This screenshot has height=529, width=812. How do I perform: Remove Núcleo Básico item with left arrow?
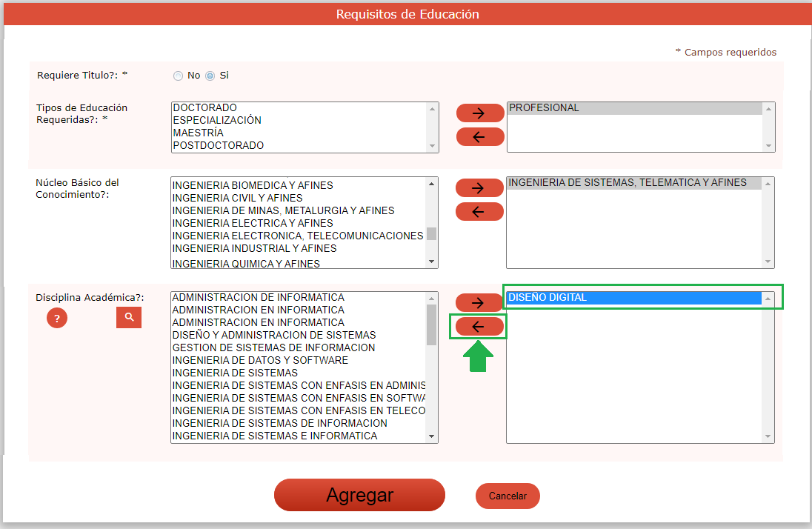tap(479, 211)
